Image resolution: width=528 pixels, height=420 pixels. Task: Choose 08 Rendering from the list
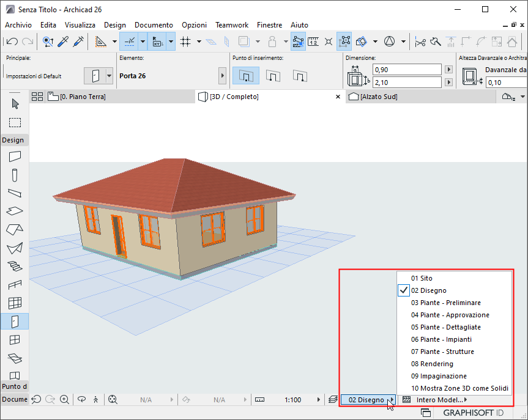[x=432, y=364]
